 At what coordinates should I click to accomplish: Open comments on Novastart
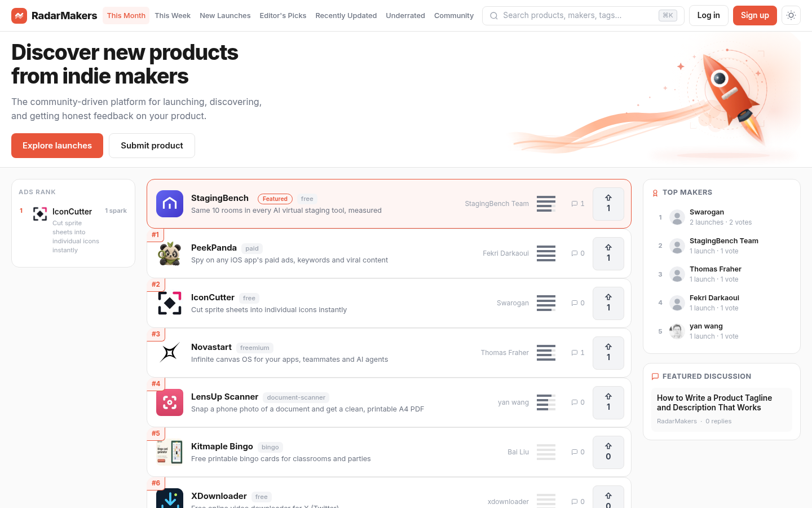point(578,353)
